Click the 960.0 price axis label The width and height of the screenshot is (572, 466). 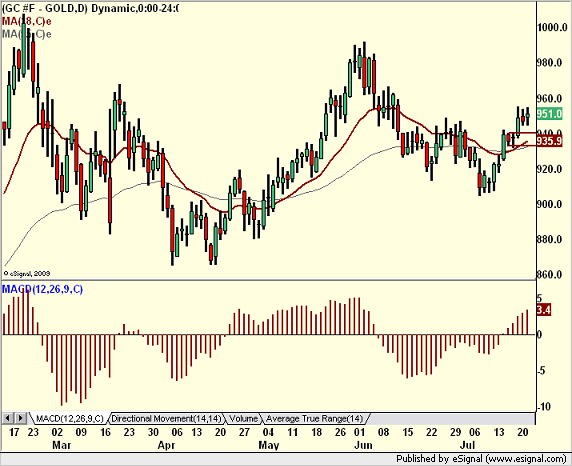pyautogui.click(x=549, y=99)
